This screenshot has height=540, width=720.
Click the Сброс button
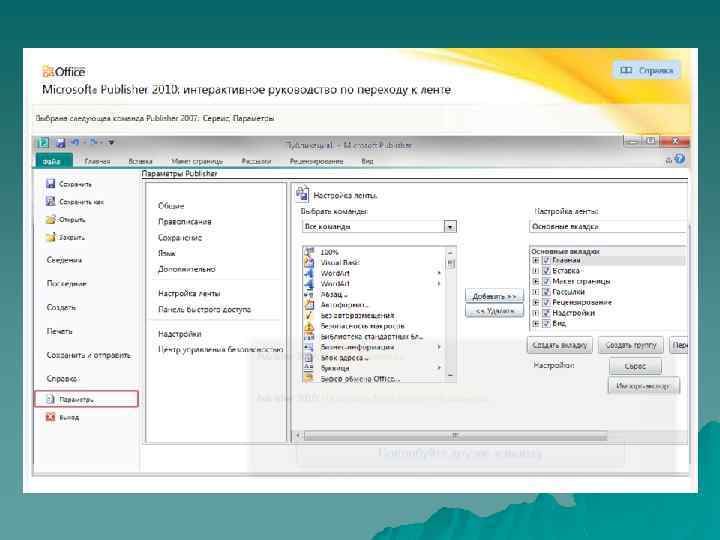coord(636,366)
